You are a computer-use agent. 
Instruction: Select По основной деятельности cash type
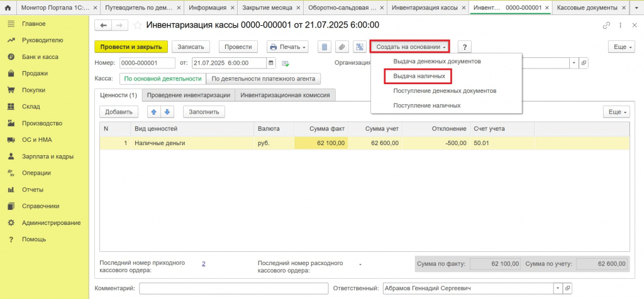click(x=163, y=79)
